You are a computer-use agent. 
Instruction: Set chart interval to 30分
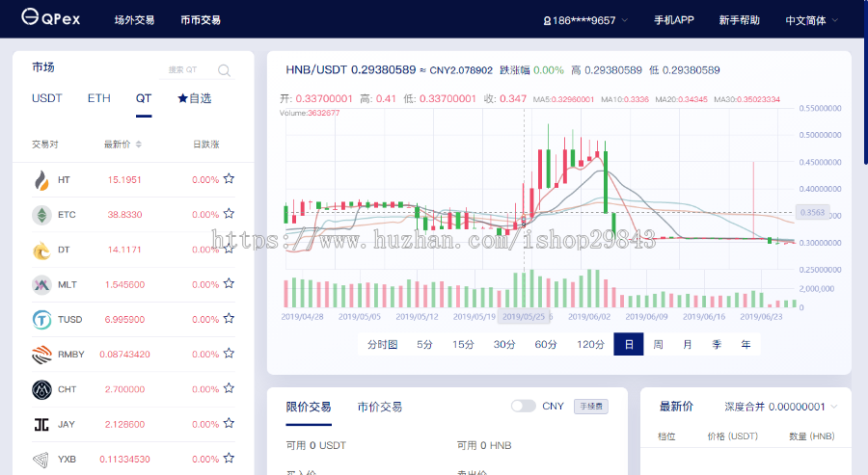coord(504,345)
